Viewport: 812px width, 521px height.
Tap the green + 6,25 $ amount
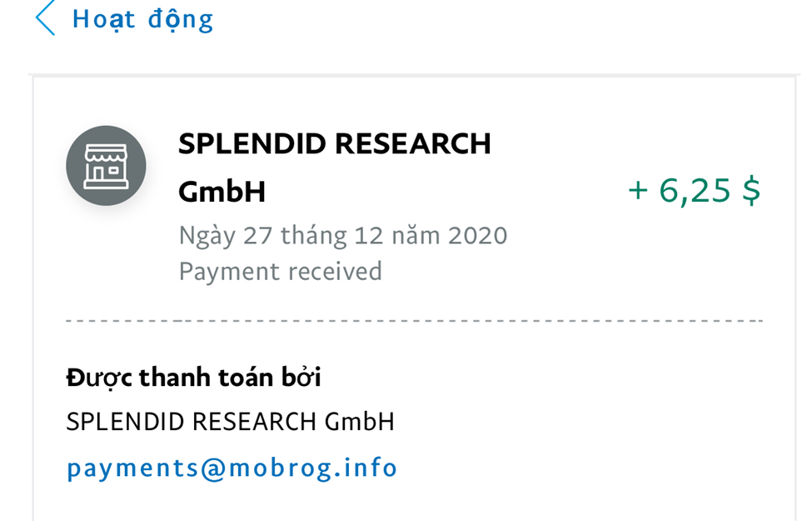coord(694,191)
